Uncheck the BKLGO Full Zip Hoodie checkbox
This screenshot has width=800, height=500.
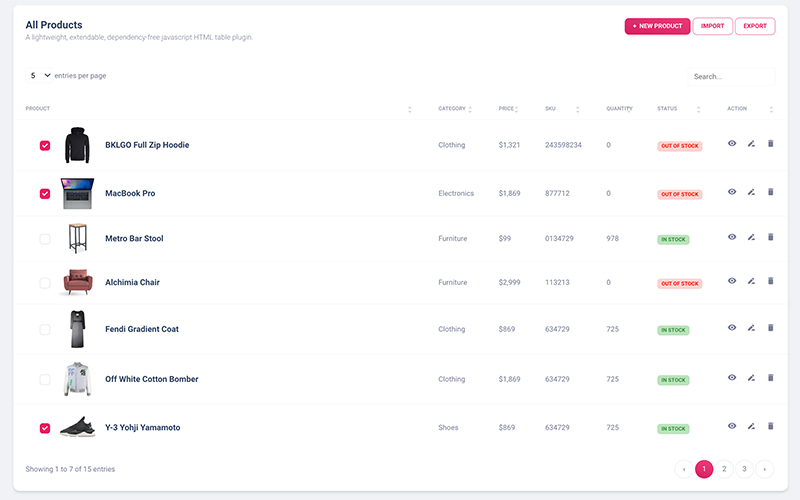tap(45, 145)
